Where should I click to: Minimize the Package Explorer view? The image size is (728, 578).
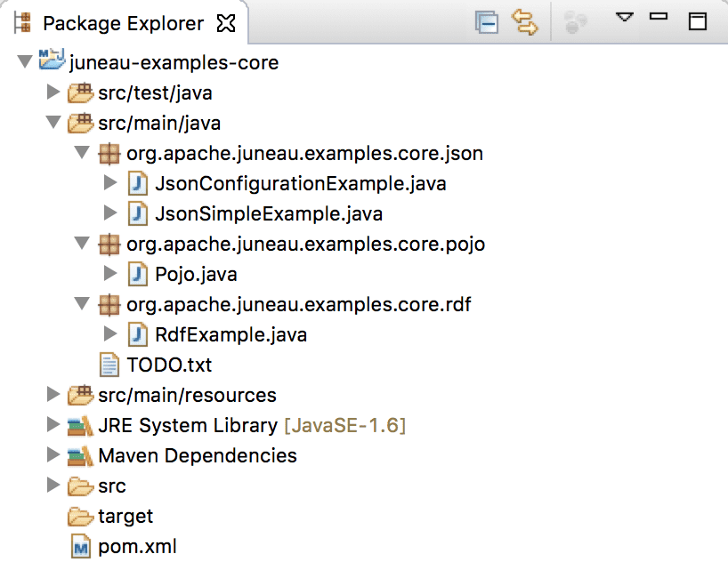[x=659, y=17]
